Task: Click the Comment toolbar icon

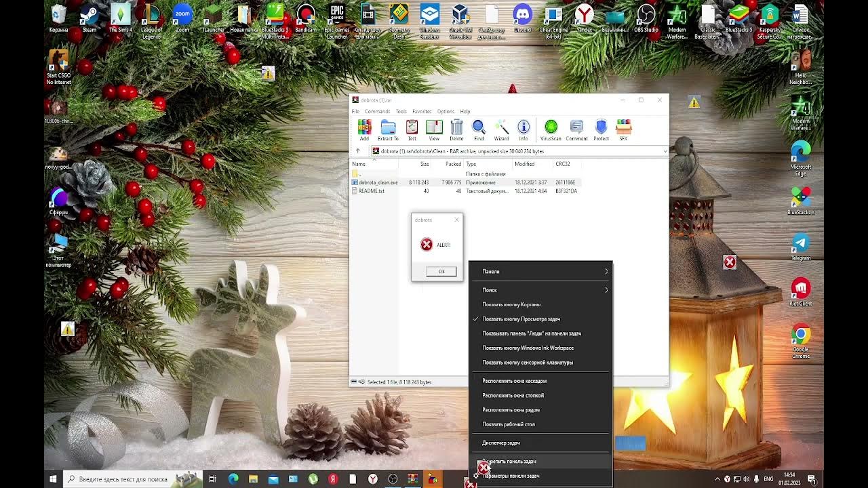Action: (576, 130)
